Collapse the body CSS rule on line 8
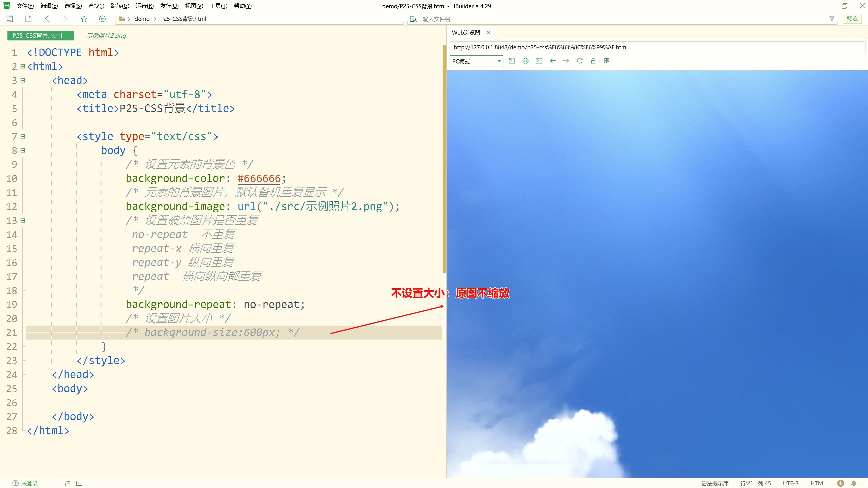 click(x=23, y=150)
